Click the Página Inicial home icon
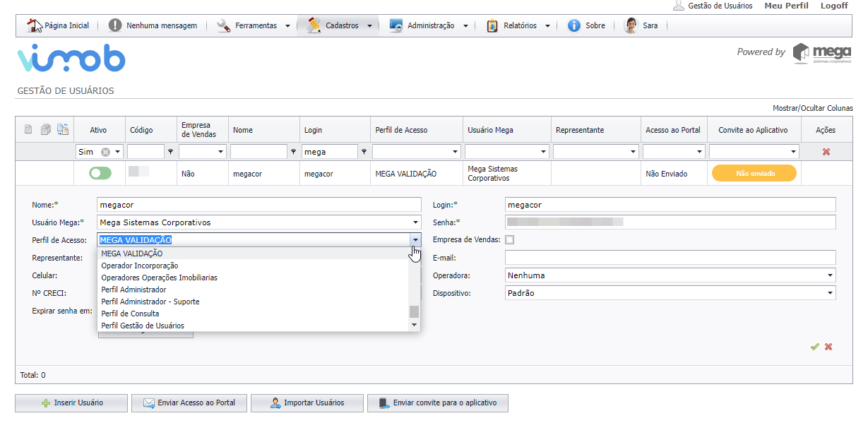Viewport: 868px width, 435px height. (34, 25)
